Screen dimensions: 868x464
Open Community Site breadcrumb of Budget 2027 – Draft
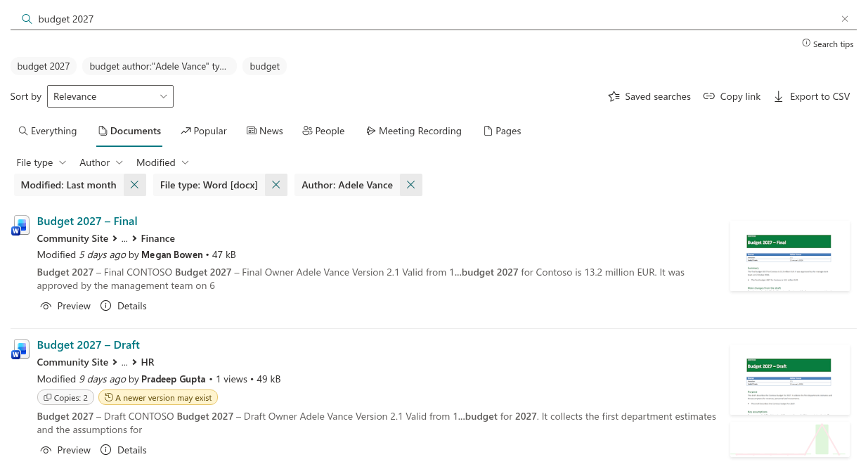tap(72, 362)
